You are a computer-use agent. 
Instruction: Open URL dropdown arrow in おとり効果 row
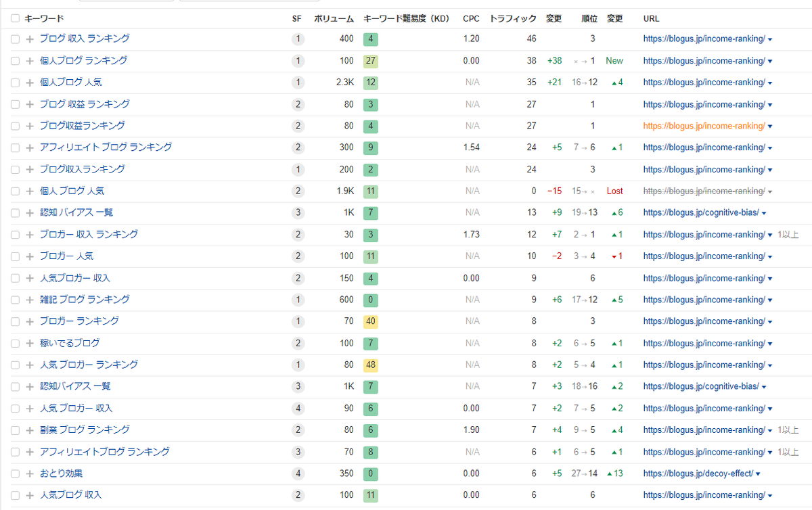(758, 474)
